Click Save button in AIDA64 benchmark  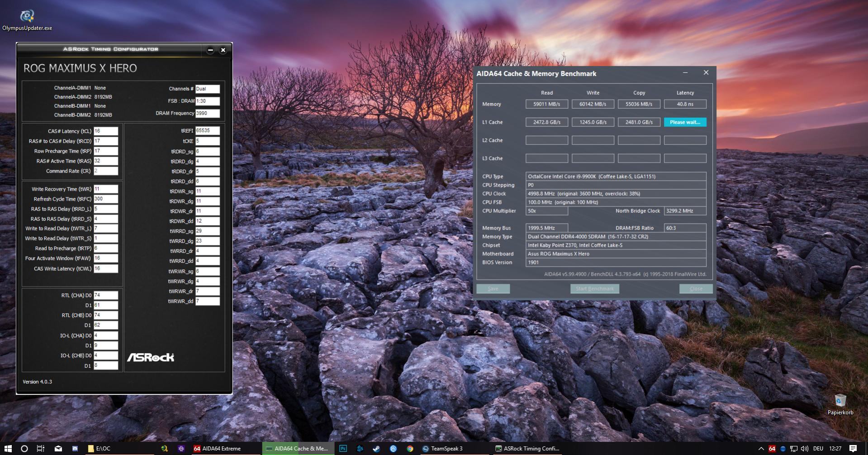click(493, 289)
